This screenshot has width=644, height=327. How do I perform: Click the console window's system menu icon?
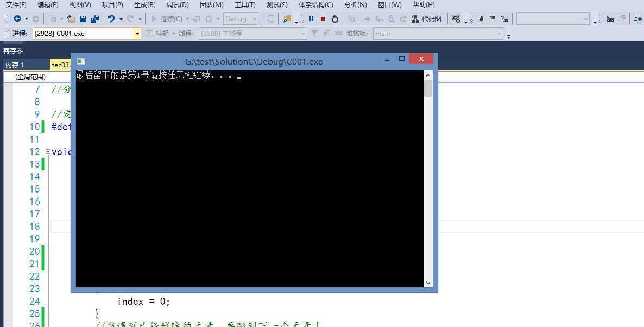click(81, 61)
